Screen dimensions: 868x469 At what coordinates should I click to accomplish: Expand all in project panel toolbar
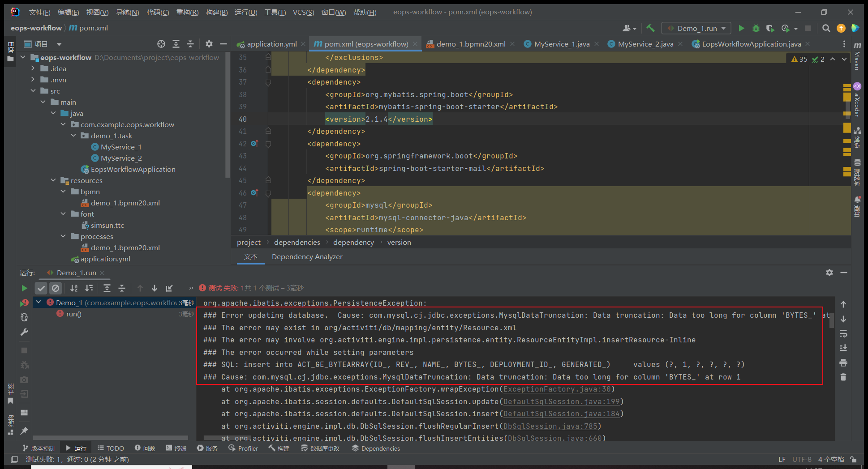176,44
